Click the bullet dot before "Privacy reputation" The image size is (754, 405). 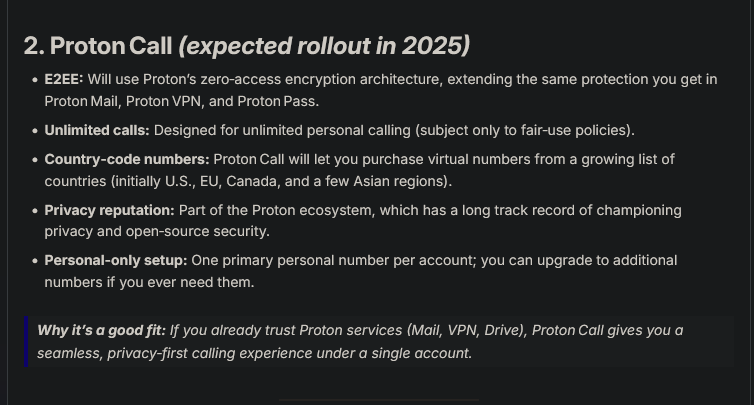point(35,210)
